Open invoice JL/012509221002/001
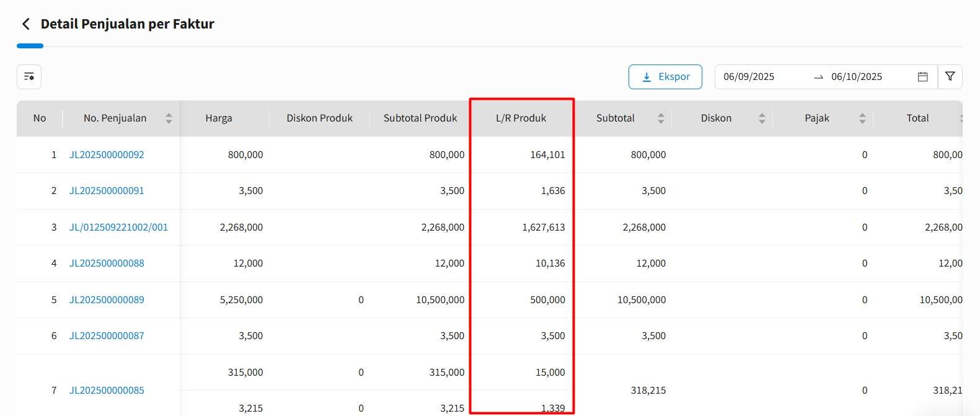The image size is (980, 416). pos(118,228)
